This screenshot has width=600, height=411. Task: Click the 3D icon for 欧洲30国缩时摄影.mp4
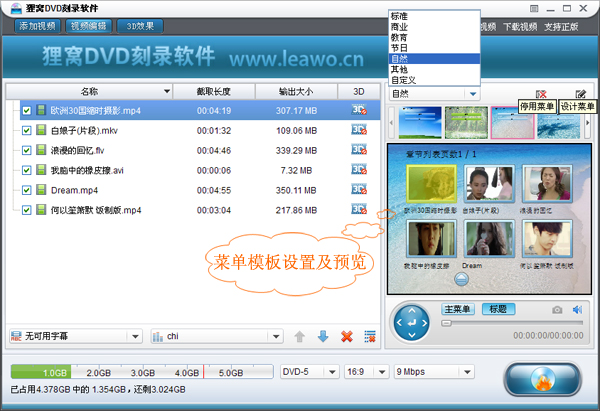(x=359, y=110)
